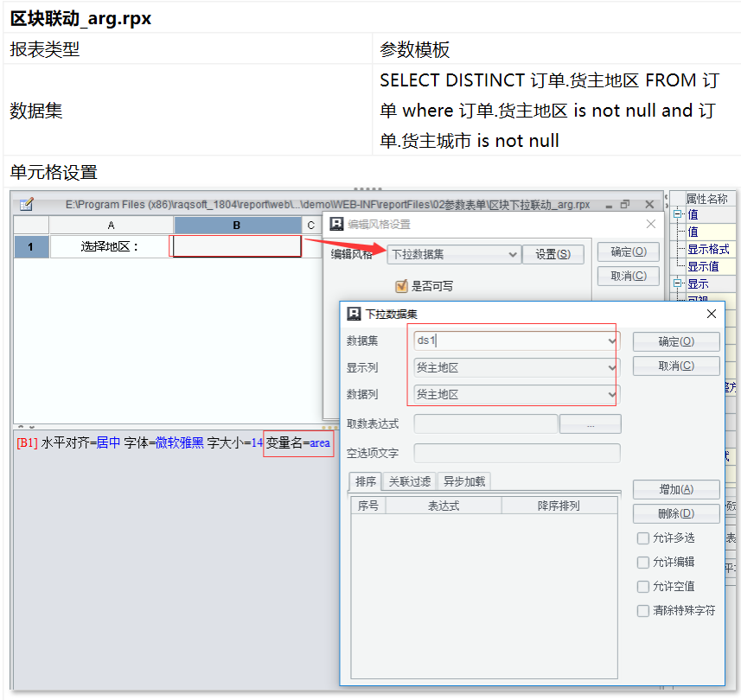
Task: Click 取消(C) in 下拉数据集 dialog
Action: (x=676, y=366)
